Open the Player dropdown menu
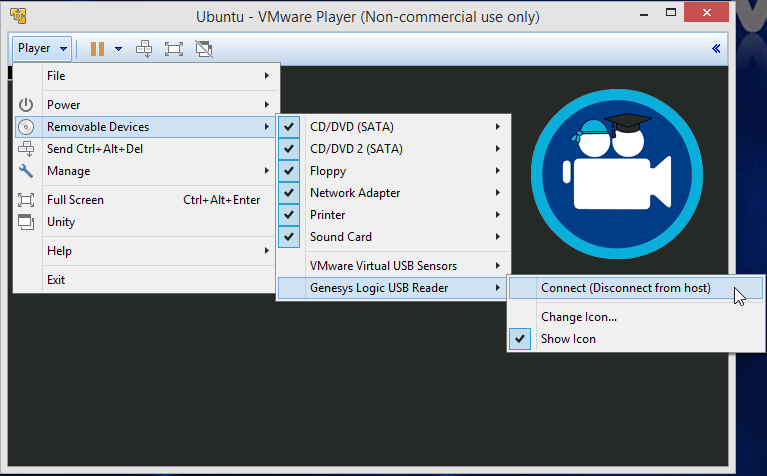 point(42,48)
